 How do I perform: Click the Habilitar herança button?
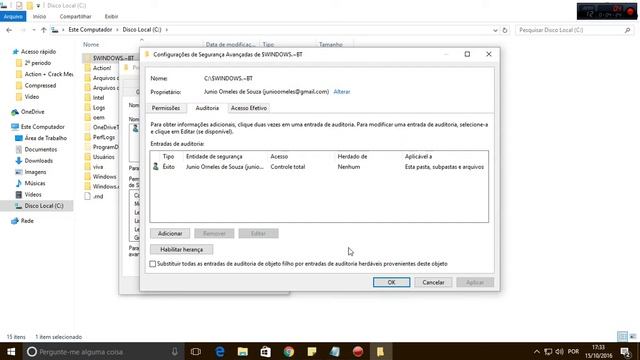click(x=181, y=249)
